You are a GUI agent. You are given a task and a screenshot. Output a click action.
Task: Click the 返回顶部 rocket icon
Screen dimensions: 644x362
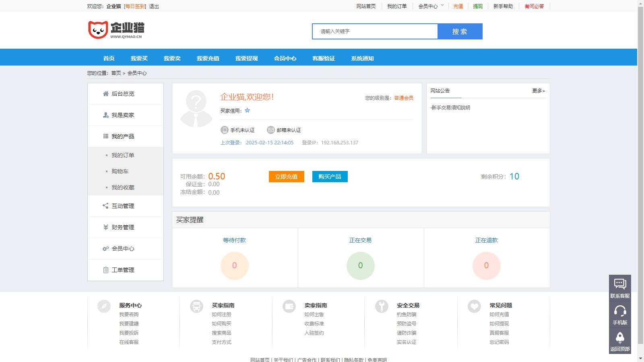620,338
